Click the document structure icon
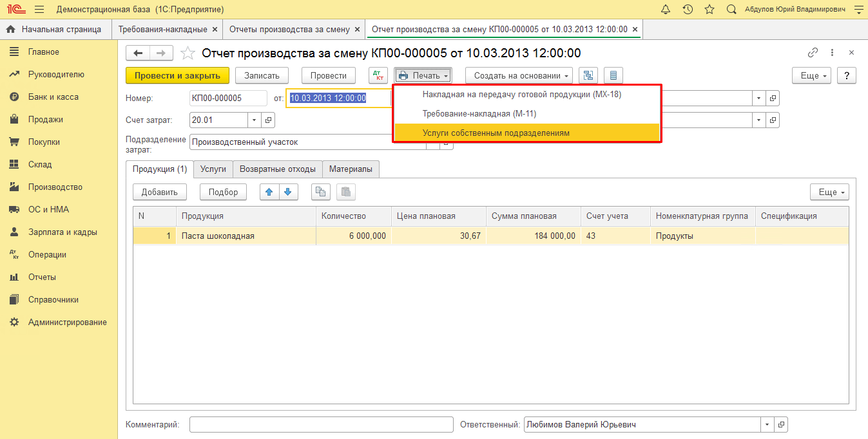868x439 pixels. (x=588, y=75)
